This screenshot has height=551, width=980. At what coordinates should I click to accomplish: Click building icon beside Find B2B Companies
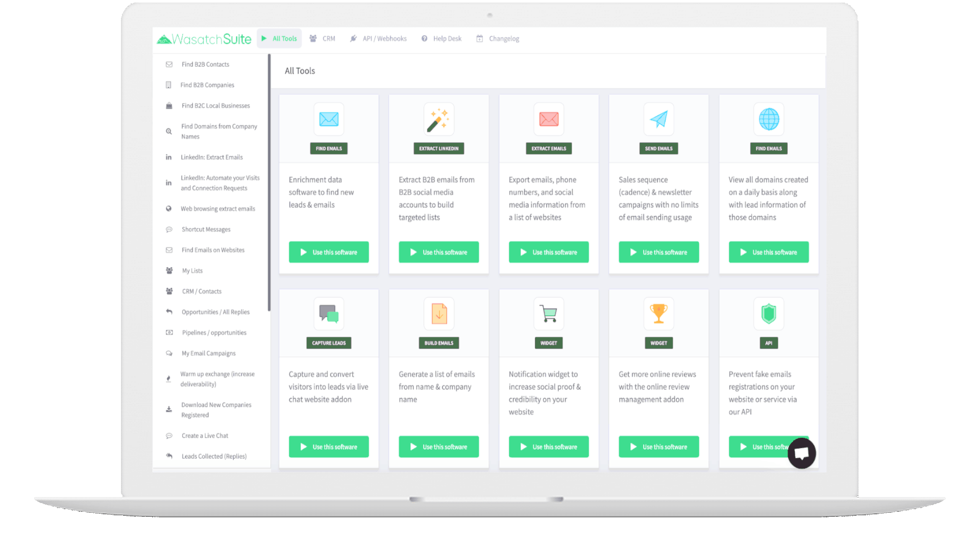168,85
